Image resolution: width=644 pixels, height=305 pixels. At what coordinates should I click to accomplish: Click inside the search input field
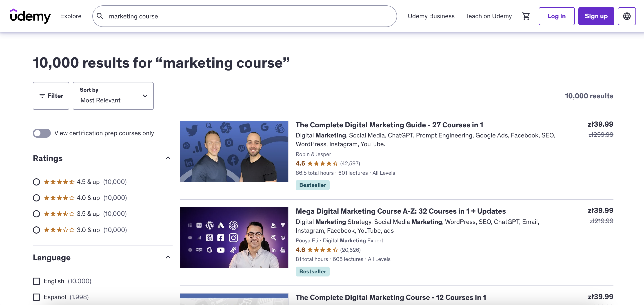pyautogui.click(x=225, y=16)
